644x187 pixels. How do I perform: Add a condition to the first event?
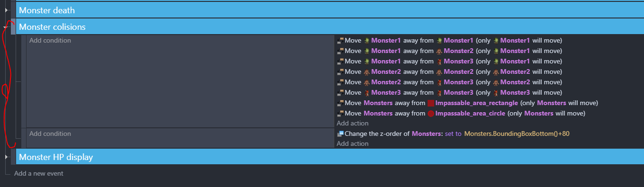50,41
